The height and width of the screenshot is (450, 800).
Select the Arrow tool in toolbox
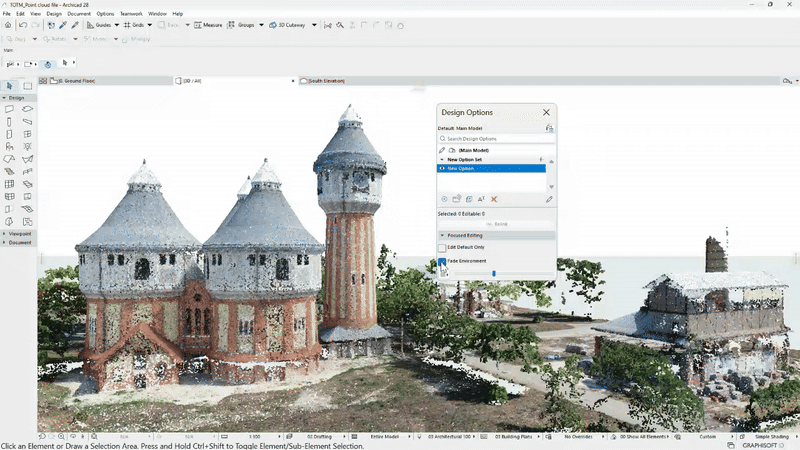pos(10,86)
